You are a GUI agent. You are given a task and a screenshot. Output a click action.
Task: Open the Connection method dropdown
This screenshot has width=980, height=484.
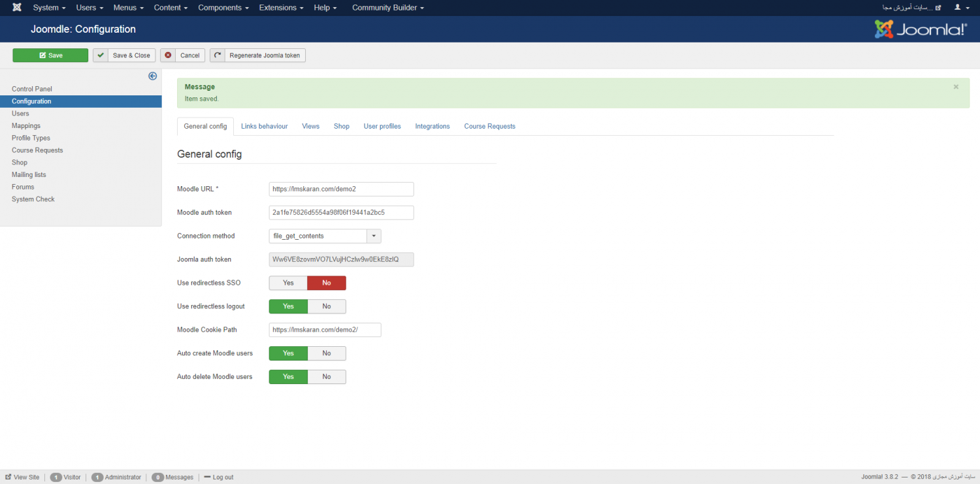pyautogui.click(x=325, y=236)
